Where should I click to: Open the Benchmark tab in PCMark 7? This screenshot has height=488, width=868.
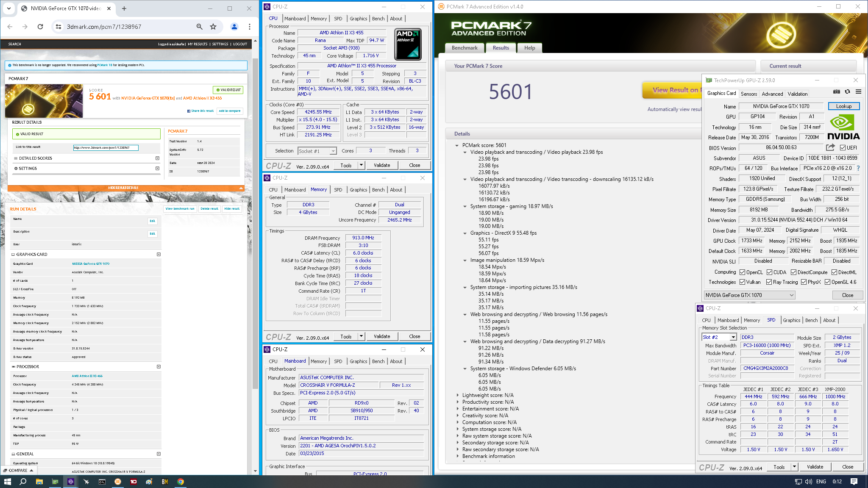coord(465,48)
